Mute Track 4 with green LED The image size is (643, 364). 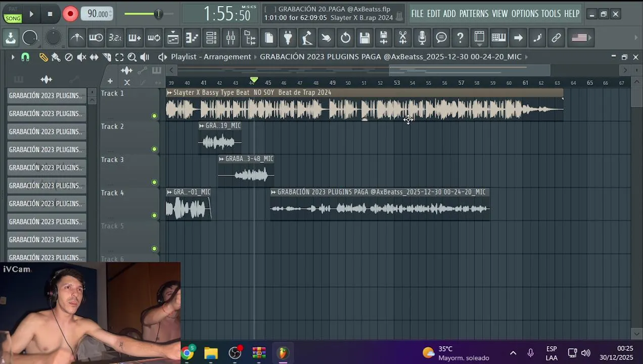(x=154, y=215)
